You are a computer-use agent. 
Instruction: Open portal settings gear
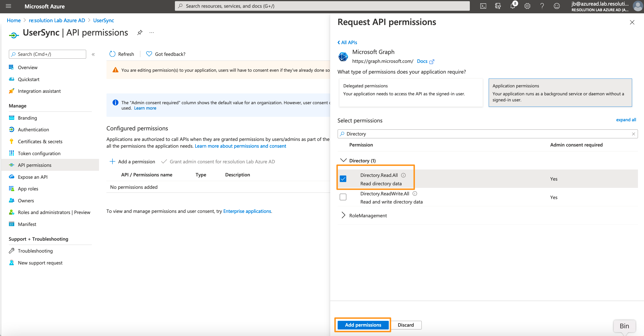tap(527, 6)
